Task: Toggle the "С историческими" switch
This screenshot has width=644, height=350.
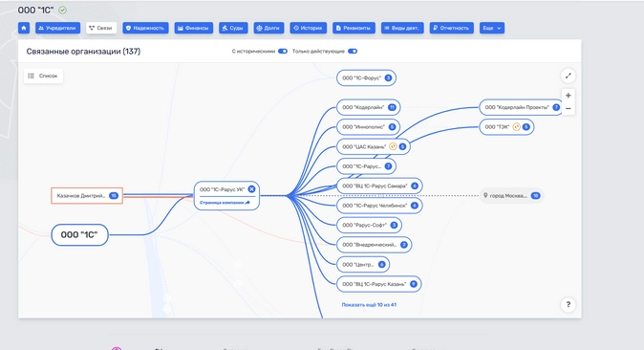Action: [x=283, y=52]
